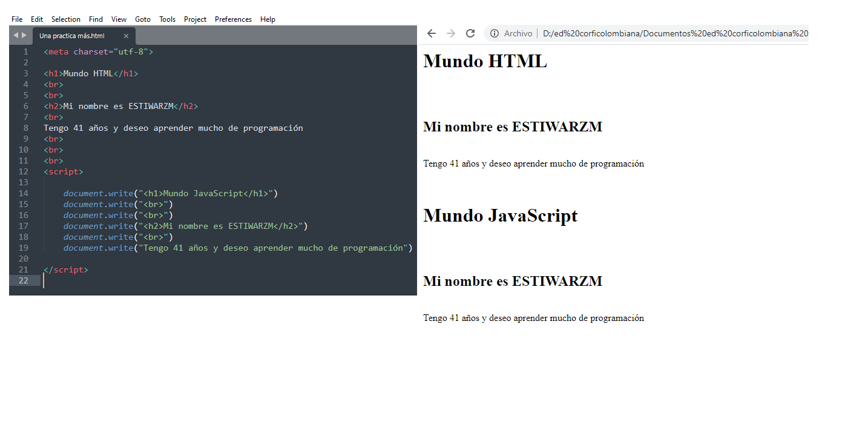Click last 'Tengo 41 años' paragraph in browser

pyautogui.click(x=534, y=318)
